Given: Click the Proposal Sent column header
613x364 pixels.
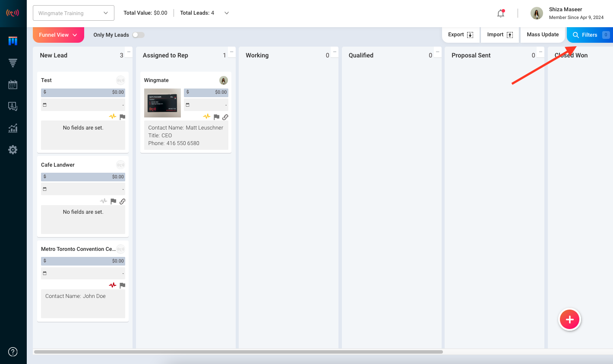Looking at the screenshot, I should coord(471,55).
